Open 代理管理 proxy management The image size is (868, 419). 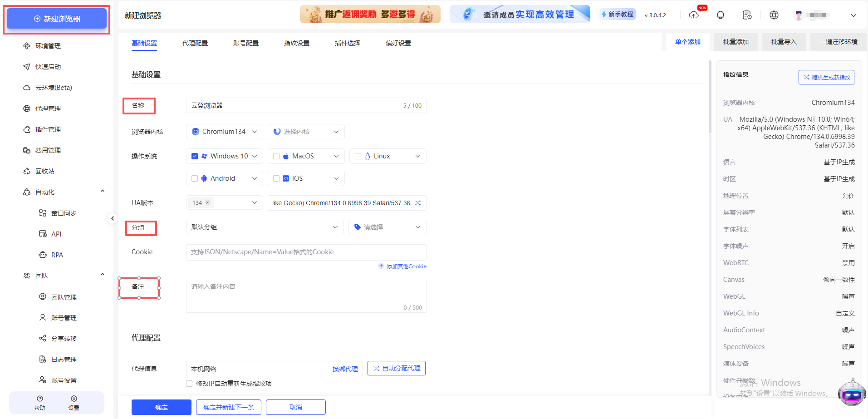[47, 108]
